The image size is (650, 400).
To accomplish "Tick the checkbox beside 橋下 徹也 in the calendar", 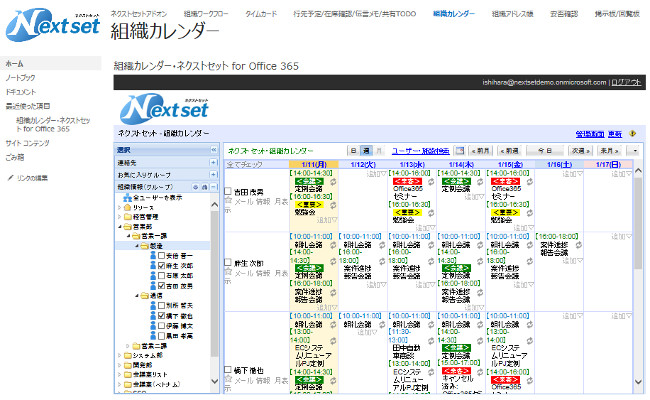I will [x=228, y=369].
